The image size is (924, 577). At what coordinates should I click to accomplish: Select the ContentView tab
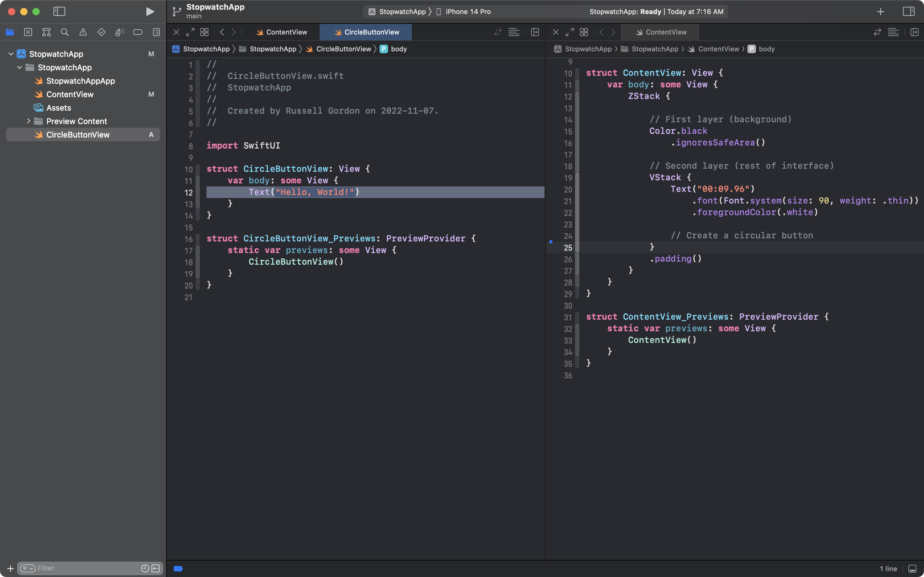click(286, 31)
